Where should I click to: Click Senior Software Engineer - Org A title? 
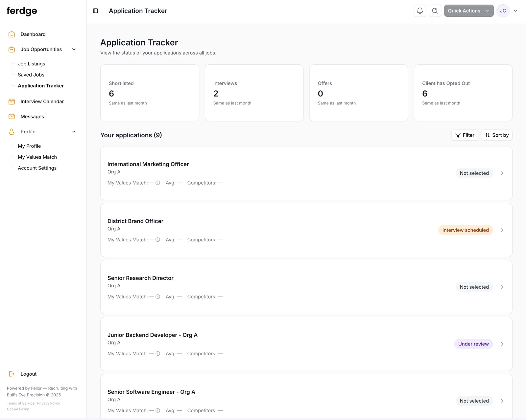[x=151, y=392]
